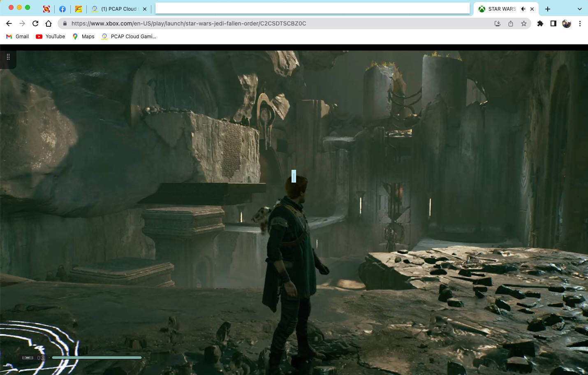View site information lock icon
The width and height of the screenshot is (588, 375).
(x=65, y=23)
